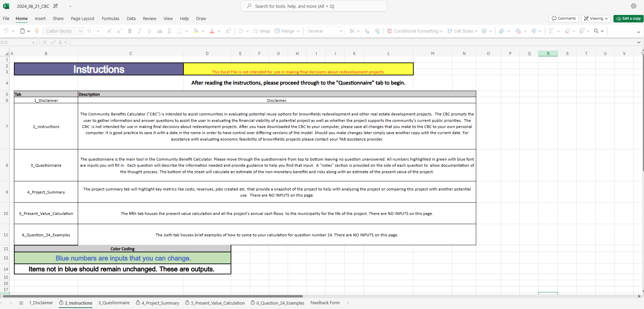Image resolution: width=644 pixels, height=309 pixels.
Task: Click the Increase Decimal icon
Action: pyautogui.click(x=377, y=31)
